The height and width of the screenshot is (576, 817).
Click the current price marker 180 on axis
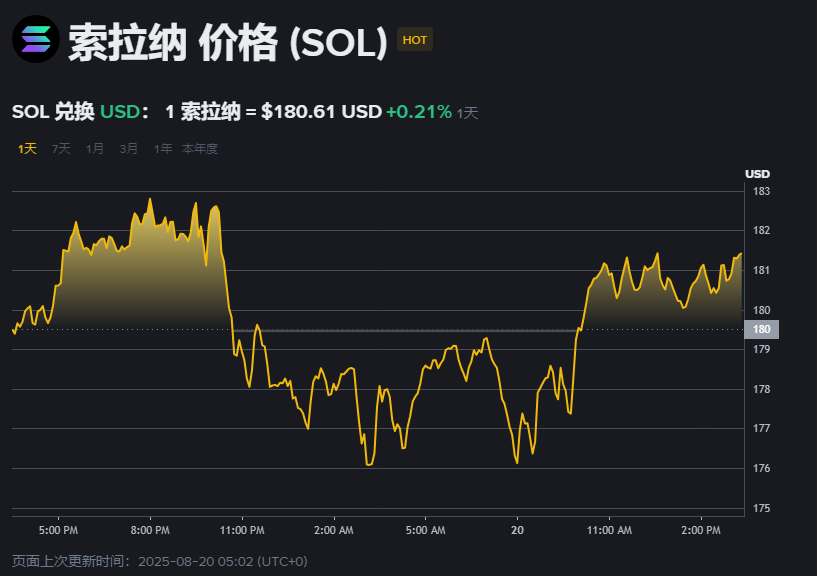click(x=761, y=329)
